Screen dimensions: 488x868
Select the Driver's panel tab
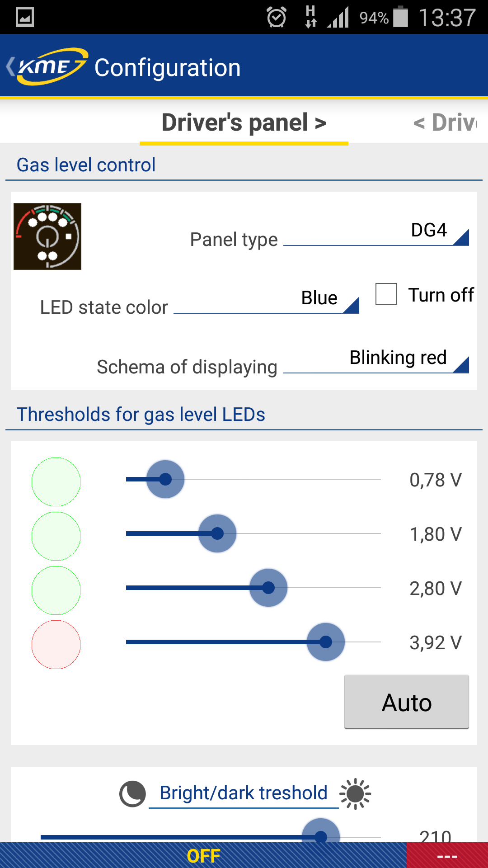click(x=244, y=123)
